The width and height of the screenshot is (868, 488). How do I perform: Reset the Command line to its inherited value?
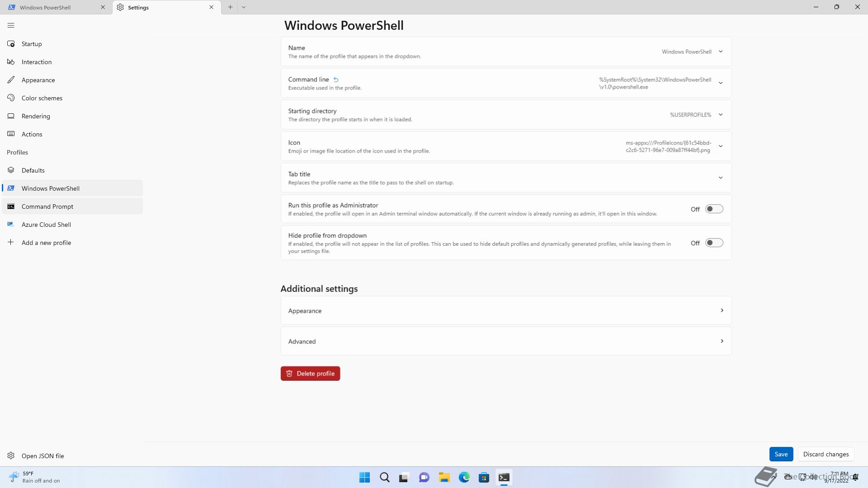(336, 80)
